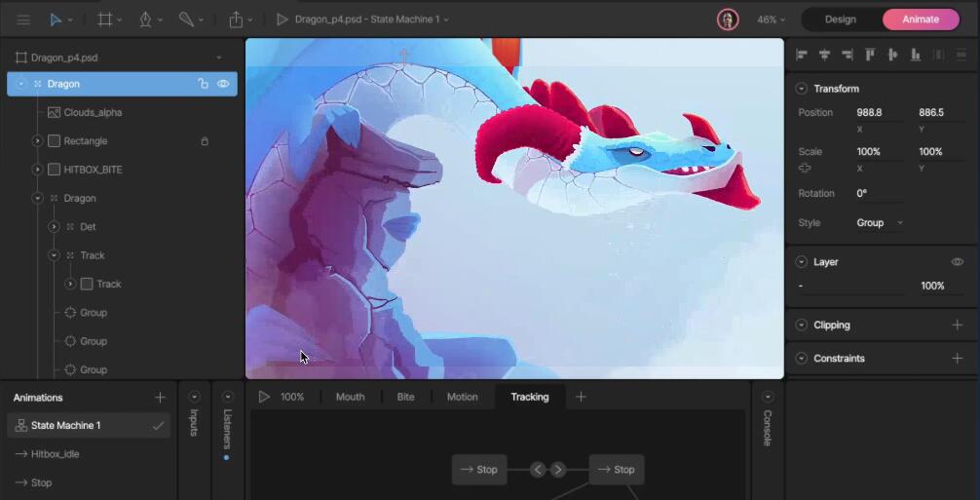This screenshot has height=500, width=980.
Task: Collapse the Clipping section
Action: point(802,325)
